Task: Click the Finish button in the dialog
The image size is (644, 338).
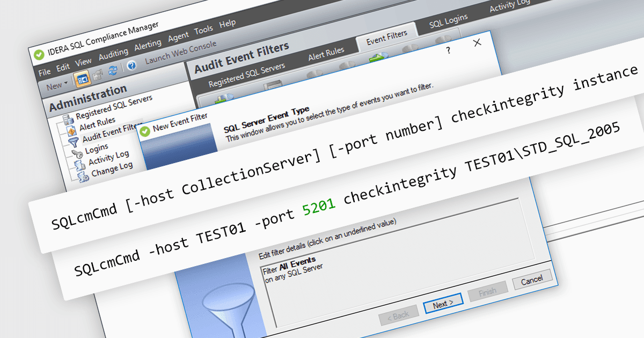Action: pyautogui.click(x=487, y=292)
